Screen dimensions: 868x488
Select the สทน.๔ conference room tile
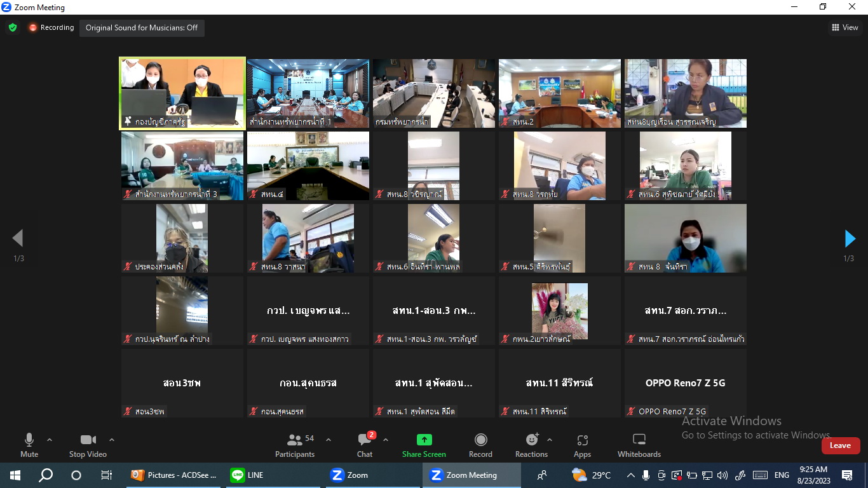tap(308, 166)
